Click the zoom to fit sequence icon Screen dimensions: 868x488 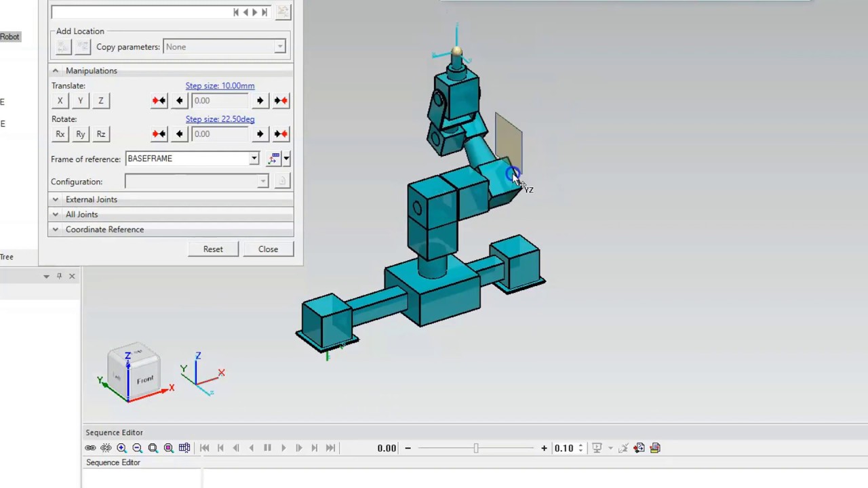(153, 448)
